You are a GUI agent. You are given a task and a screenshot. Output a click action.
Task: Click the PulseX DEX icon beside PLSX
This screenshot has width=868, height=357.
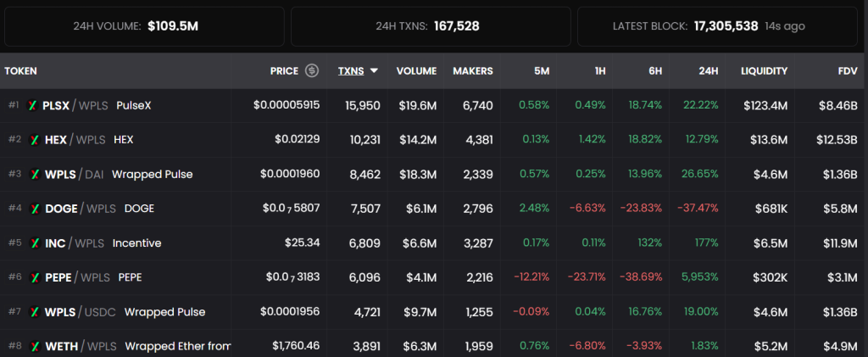pyautogui.click(x=33, y=106)
